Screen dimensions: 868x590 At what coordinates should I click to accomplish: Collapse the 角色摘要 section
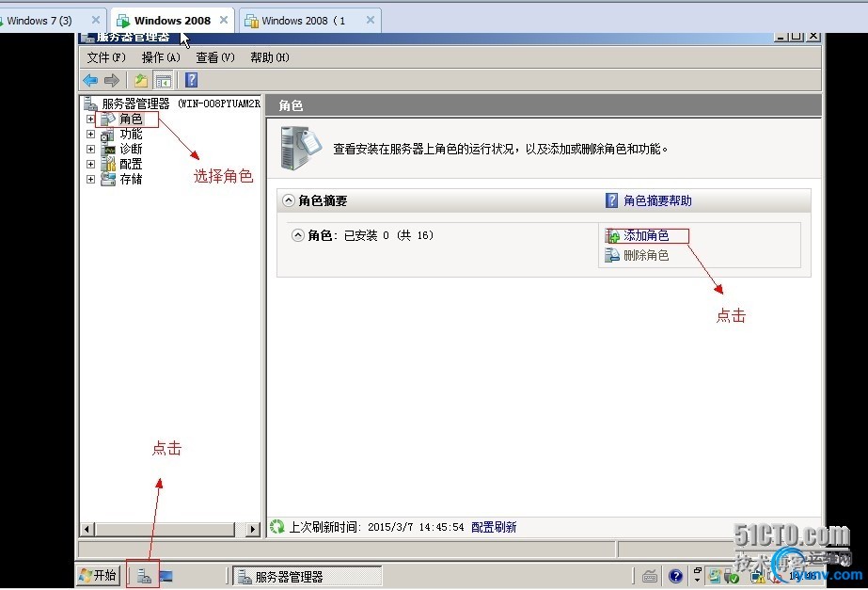point(289,200)
